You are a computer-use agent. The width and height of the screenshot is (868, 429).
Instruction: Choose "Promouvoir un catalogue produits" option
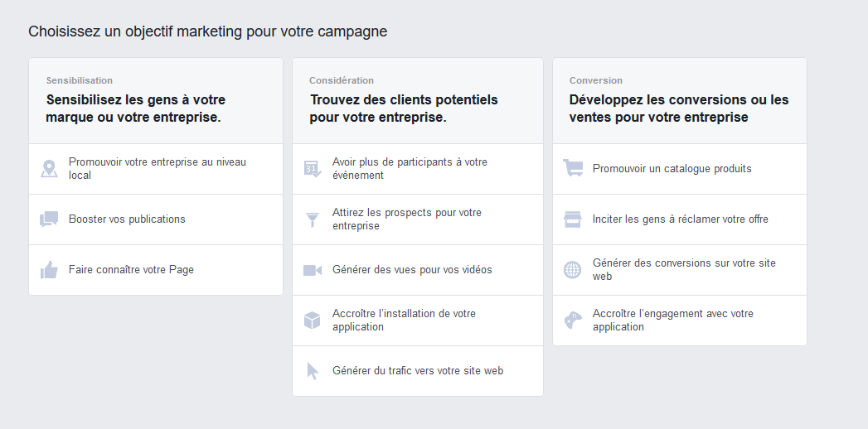[672, 169]
